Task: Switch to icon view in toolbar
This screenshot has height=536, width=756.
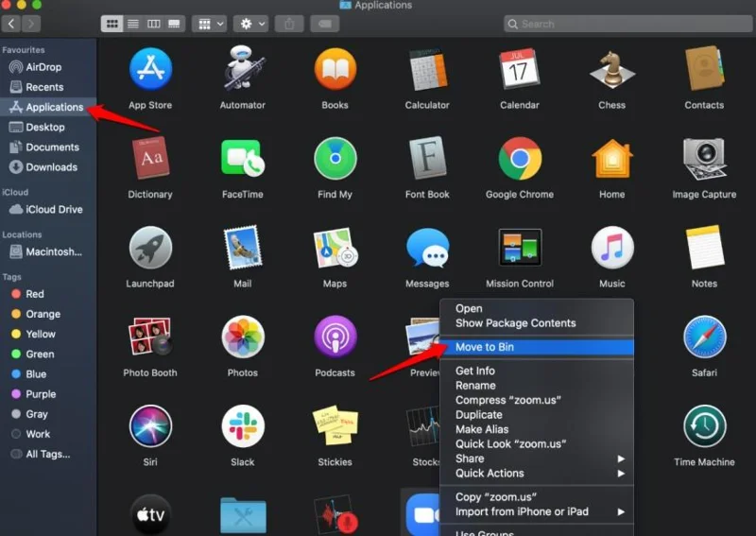Action: (x=112, y=24)
